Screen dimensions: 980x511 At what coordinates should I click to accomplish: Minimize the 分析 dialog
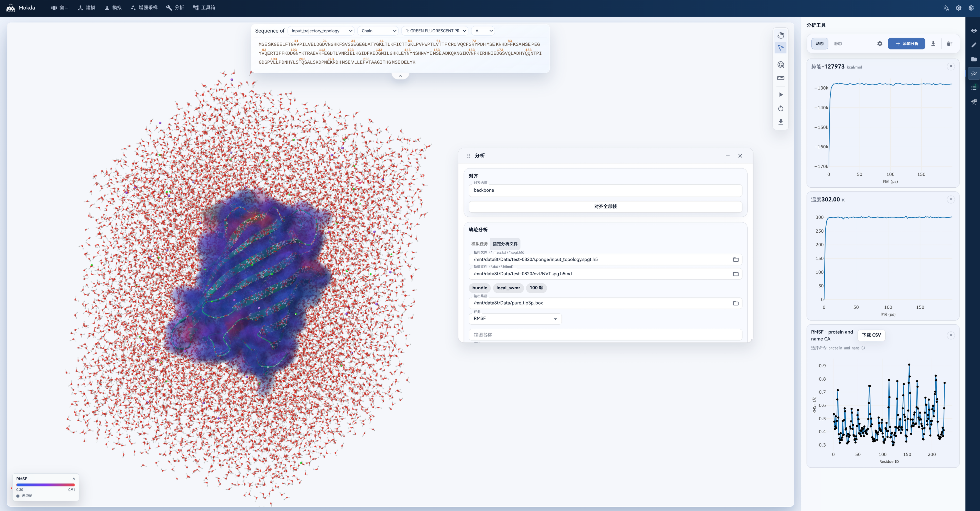(727, 156)
